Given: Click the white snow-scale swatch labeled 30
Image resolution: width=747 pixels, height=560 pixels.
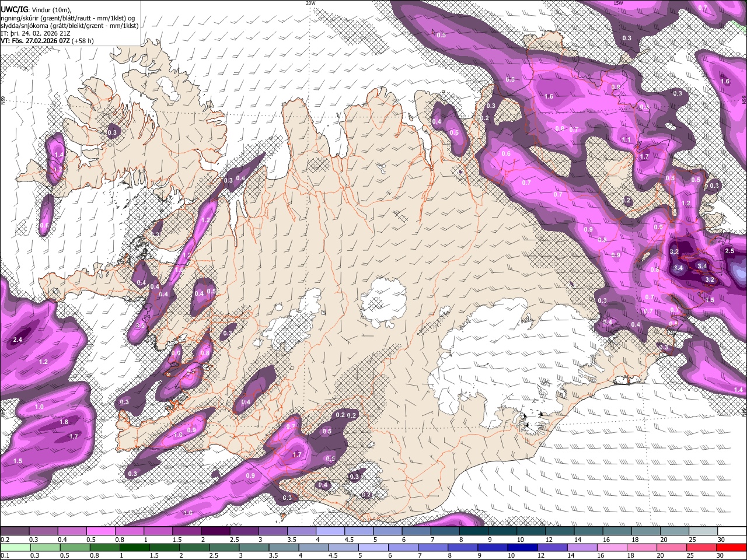Looking at the screenshot, I should tap(732, 531).
